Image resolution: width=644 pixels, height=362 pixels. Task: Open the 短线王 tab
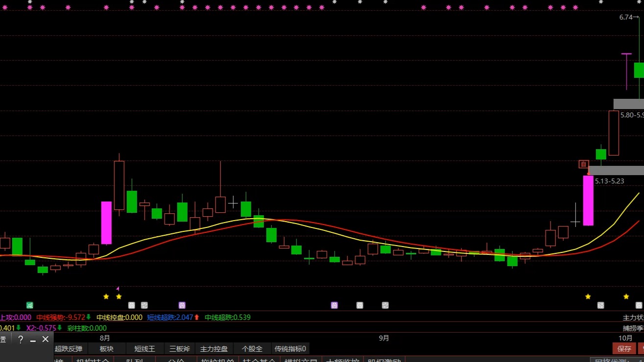click(144, 349)
